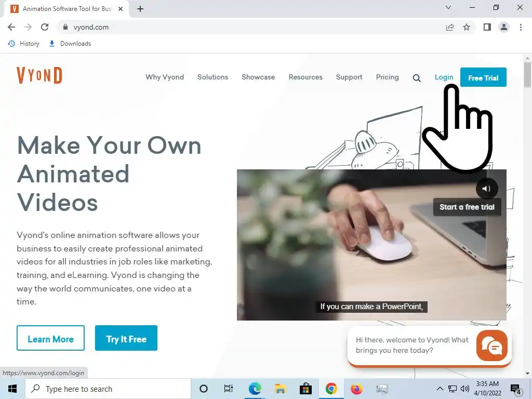The image size is (532, 399).
Task: Open the Chrome profile avatar icon
Action: coord(504,27)
